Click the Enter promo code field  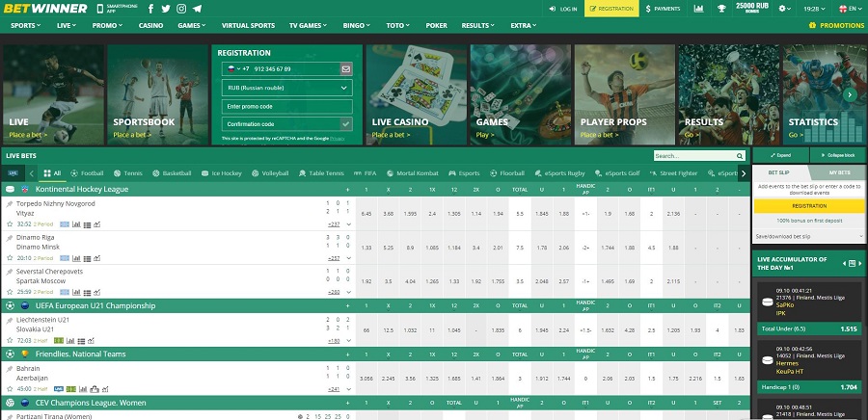click(x=286, y=106)
